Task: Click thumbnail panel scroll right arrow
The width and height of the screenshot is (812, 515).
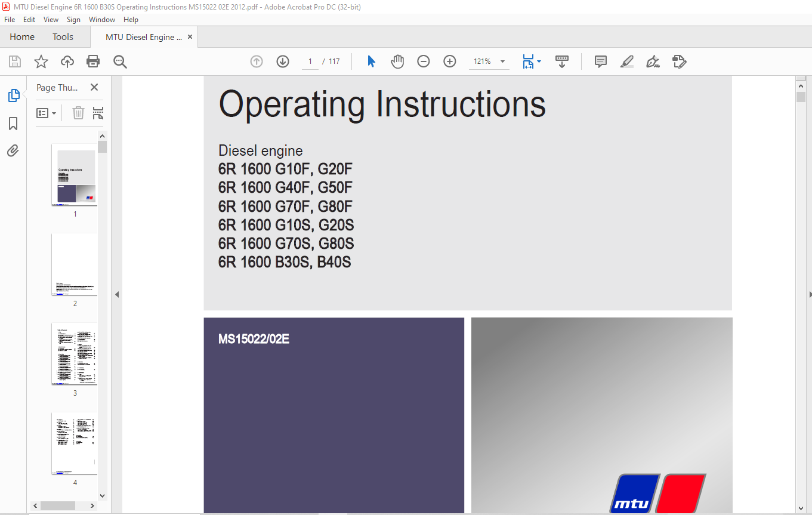Action: (92, 505)
